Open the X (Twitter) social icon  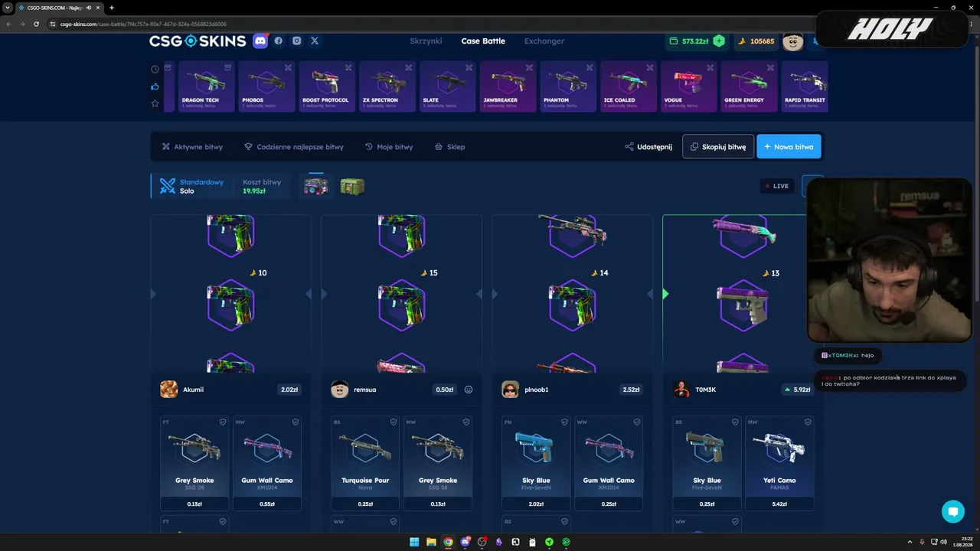coord(315,41)
